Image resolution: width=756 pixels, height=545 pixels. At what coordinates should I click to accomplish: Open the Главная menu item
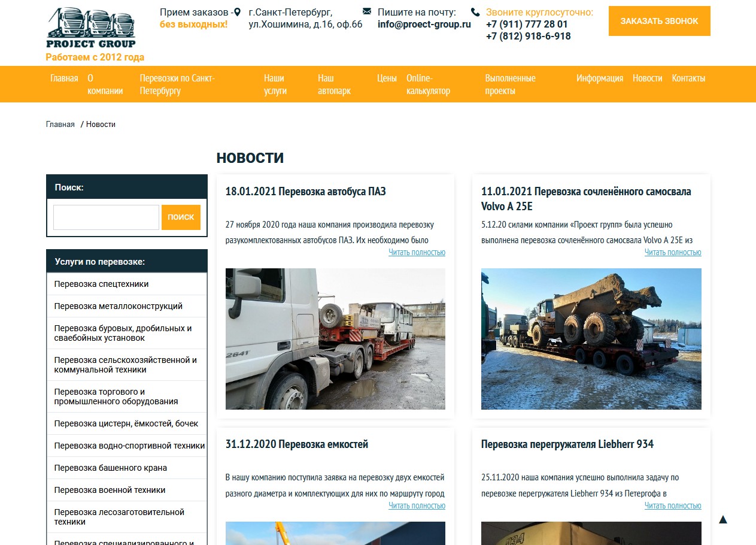tap(64, 78)
